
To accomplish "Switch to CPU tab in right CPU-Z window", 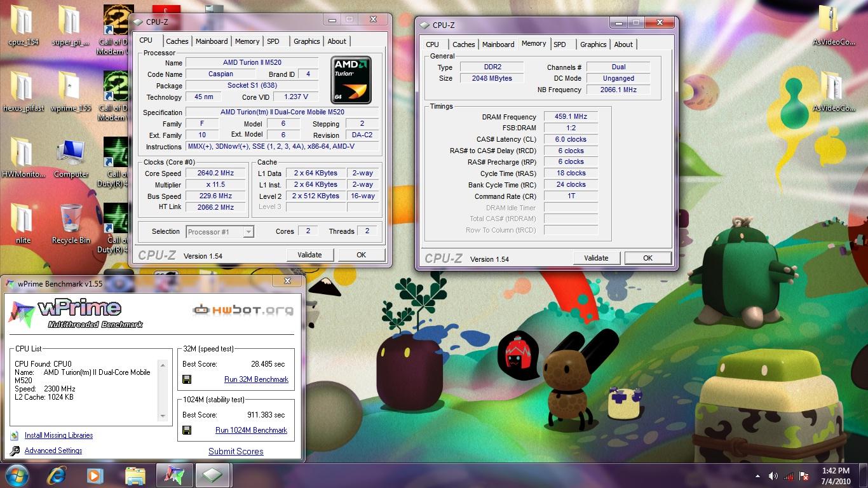I will [x=433, y=44].
